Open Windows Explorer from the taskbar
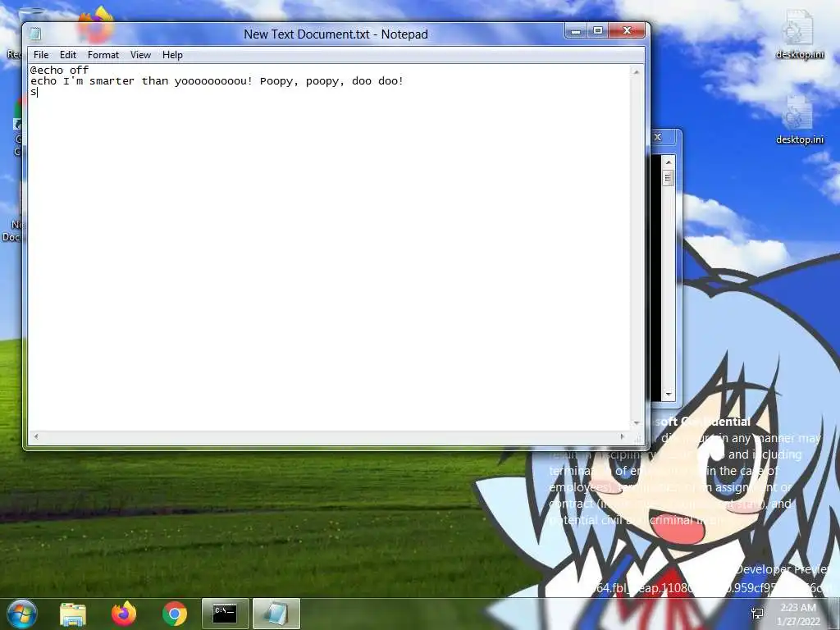840x630 pixels. click(x=73, y=614)
